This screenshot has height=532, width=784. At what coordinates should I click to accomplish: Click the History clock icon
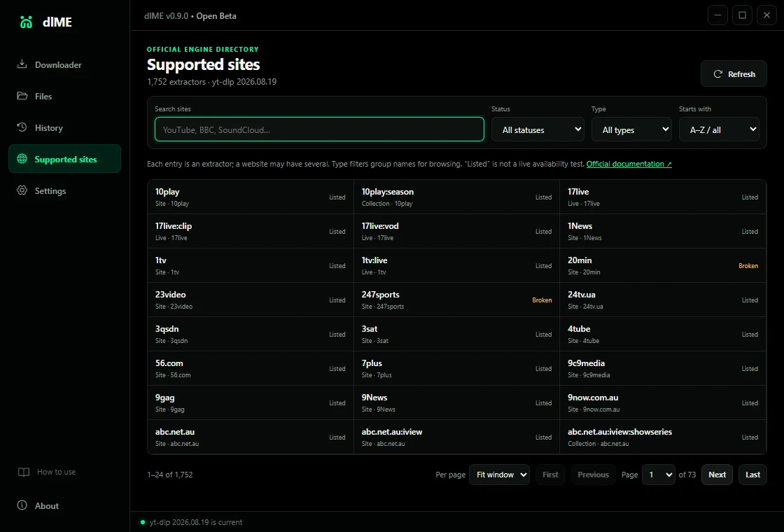click(22, 127)
